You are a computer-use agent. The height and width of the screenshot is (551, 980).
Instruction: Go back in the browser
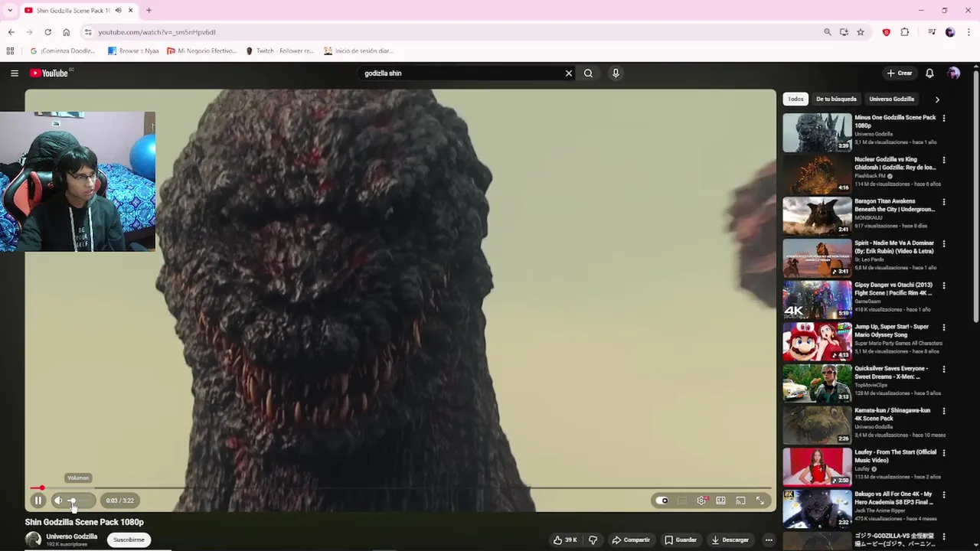tap(11, 32)
